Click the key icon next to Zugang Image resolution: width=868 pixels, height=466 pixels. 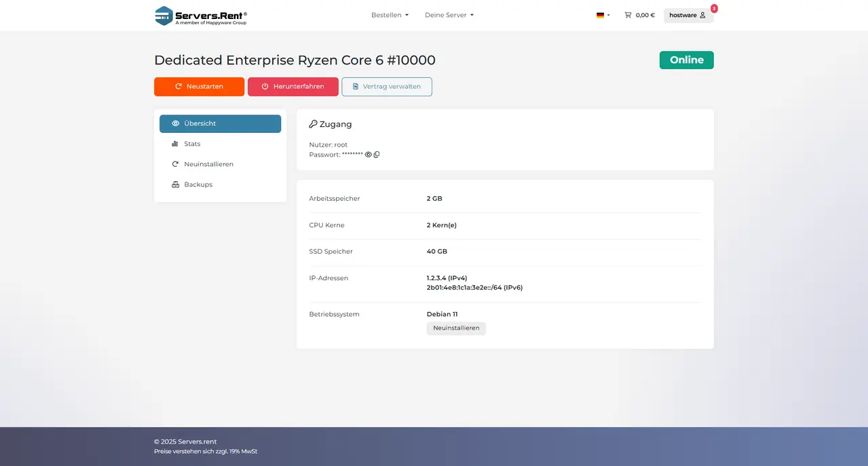point(313,124)
